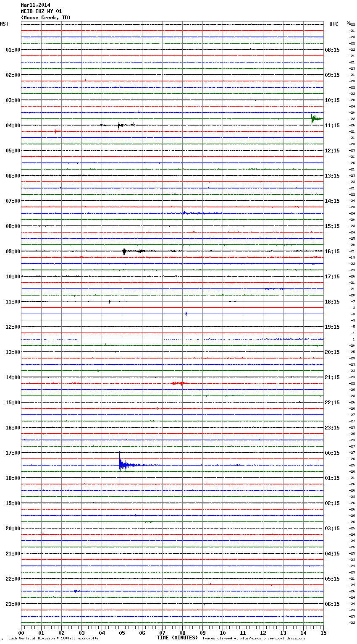The width and height of the screenshot is (357, 644).
Task: Select the "11:00" MST hour label
Action: [13, 302]
